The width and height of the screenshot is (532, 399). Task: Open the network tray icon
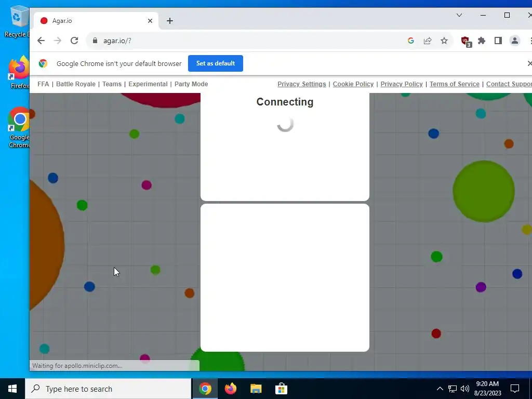click(x=453, y=389)
